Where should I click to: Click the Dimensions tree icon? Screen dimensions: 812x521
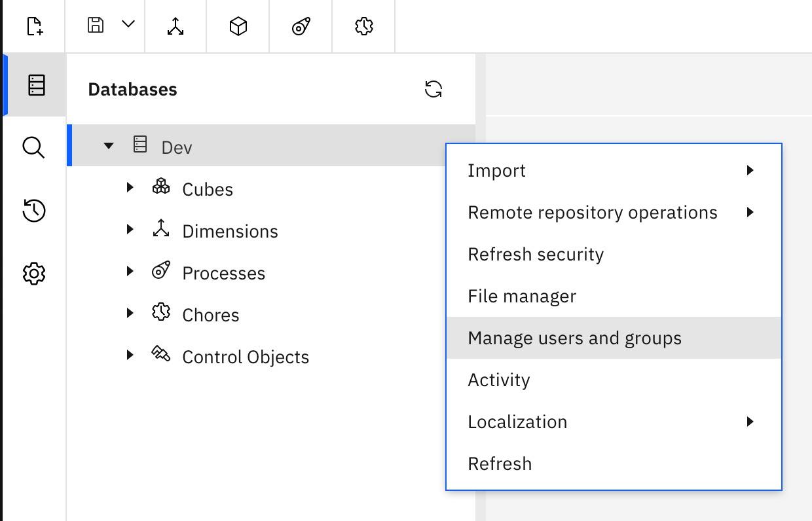tap(160, 228)
